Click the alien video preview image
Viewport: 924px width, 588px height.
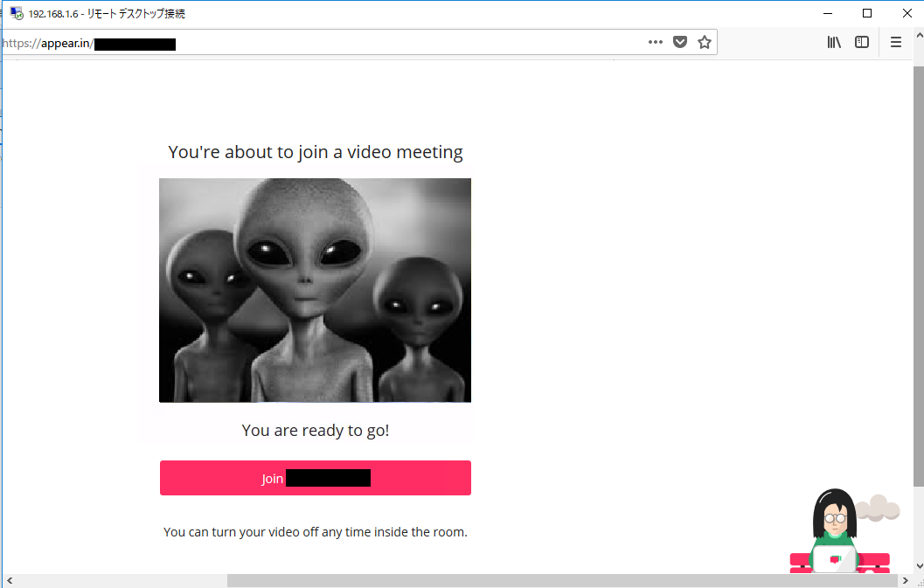pos(316,290)
